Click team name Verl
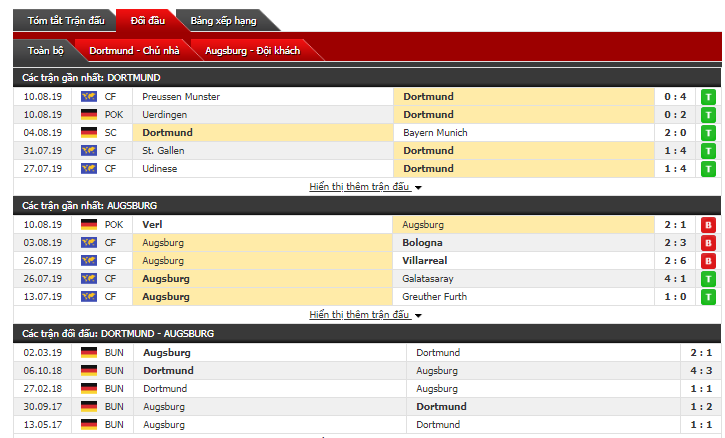 pyautogui.click(x=152, y=225)
